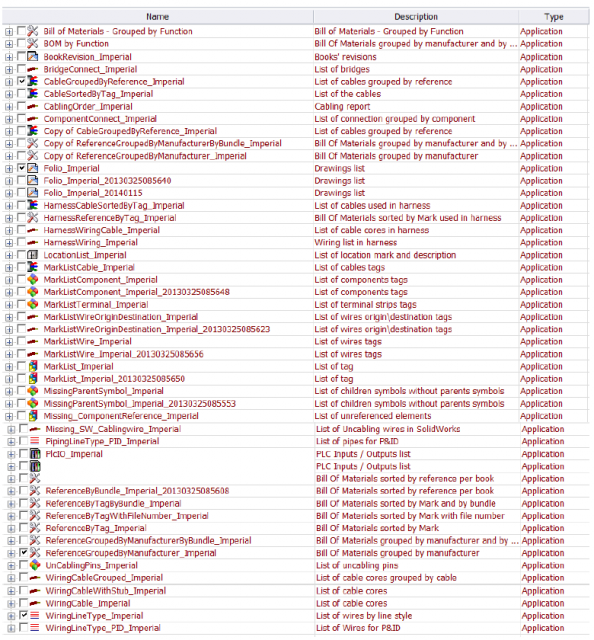This screenshot has width=594, height=640.
Task: Check the CableSortedByTag_Imperial checkbox
Action: coord(22,93)
